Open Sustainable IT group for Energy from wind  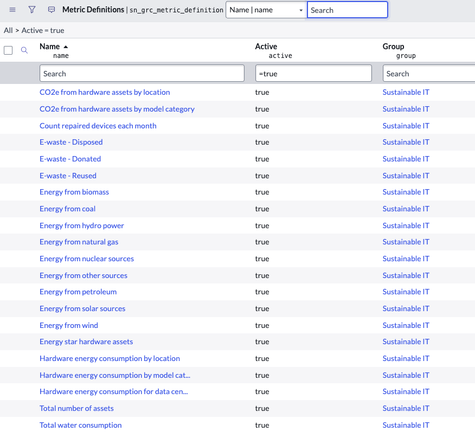(x=406, y=325)
